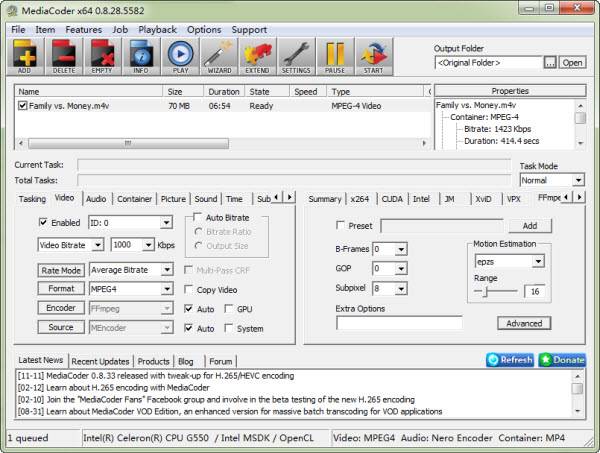Enable the Auto Bitrate checkbox

(x=197, y=217)
